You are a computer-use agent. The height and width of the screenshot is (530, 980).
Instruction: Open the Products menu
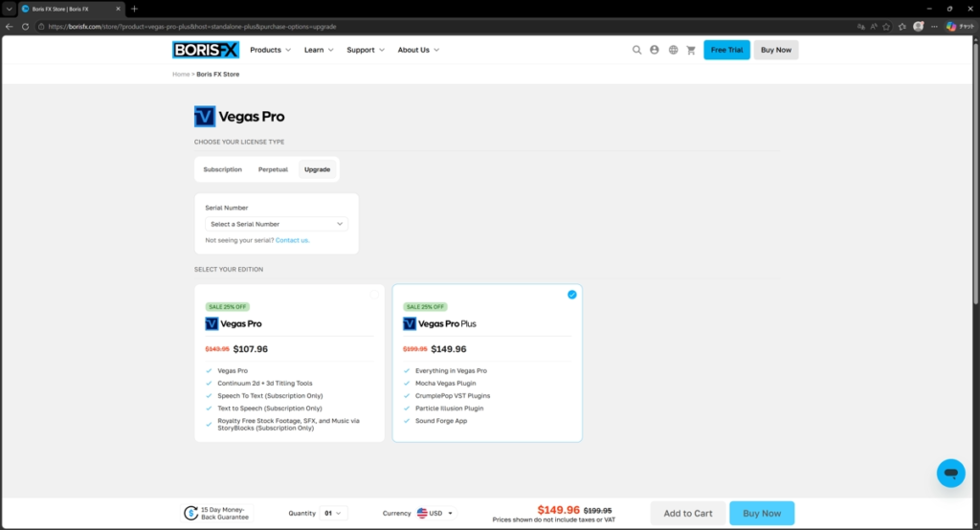pos(271,50)
